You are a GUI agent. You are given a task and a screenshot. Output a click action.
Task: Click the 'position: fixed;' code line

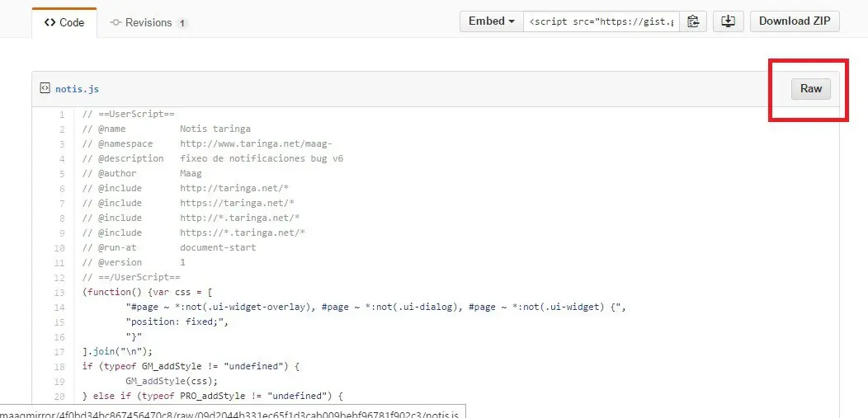click(x=177, y=322)
